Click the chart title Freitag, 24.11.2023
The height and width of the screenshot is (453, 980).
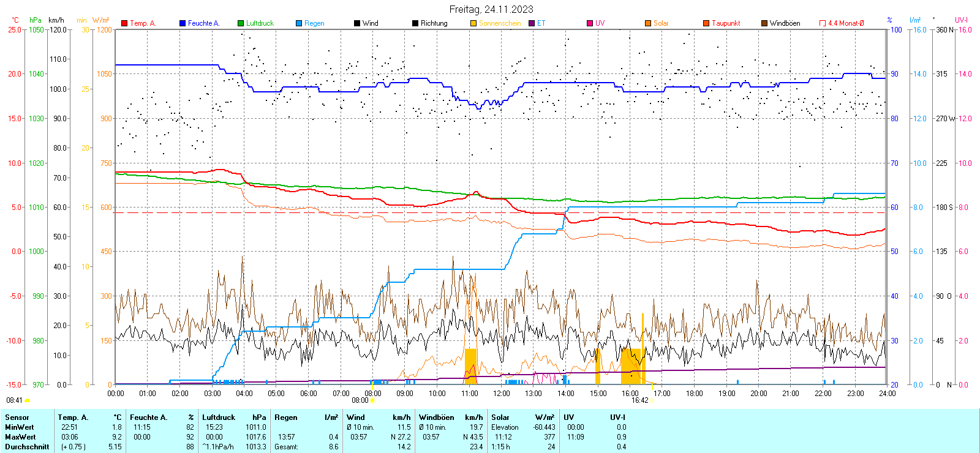point(491,9)
